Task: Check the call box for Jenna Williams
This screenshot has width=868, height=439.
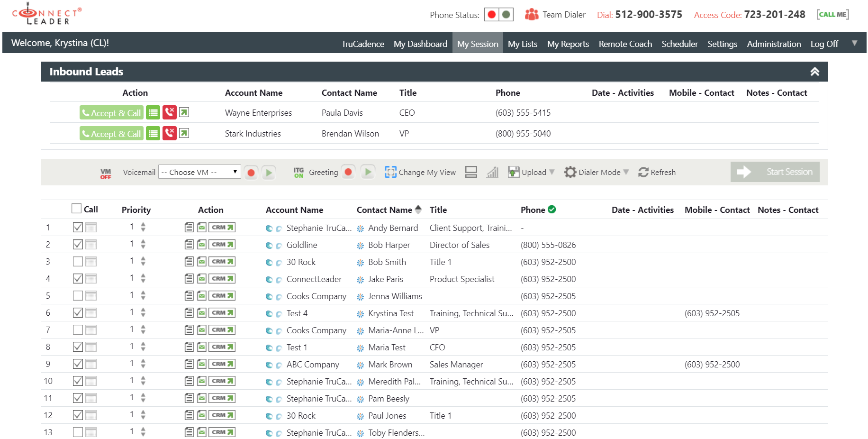Action: pyautogui.click(x=78, y=296)
